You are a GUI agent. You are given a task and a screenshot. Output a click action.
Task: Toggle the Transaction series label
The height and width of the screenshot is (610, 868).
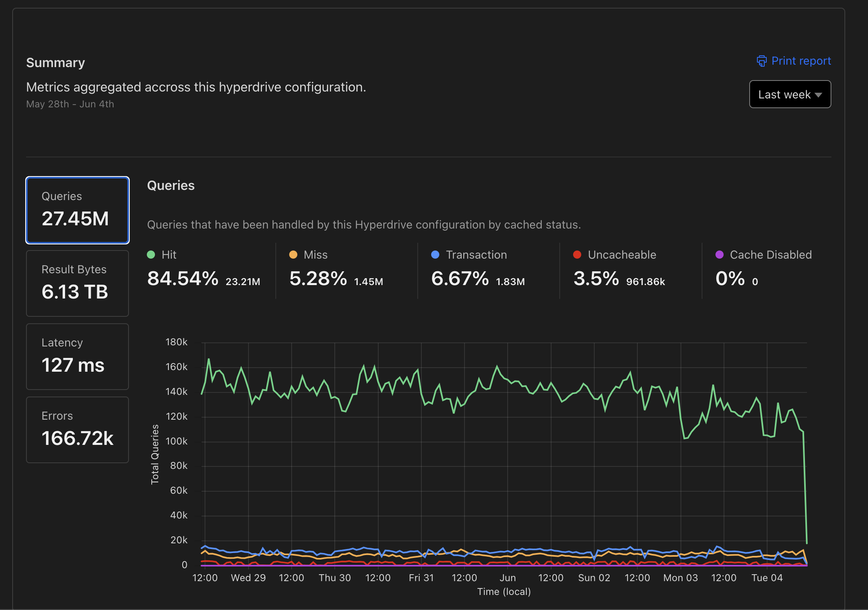(x=476, y=255)
